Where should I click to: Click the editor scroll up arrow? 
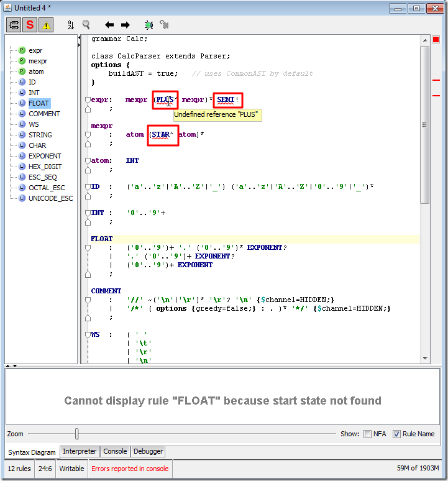pos(424,40)
